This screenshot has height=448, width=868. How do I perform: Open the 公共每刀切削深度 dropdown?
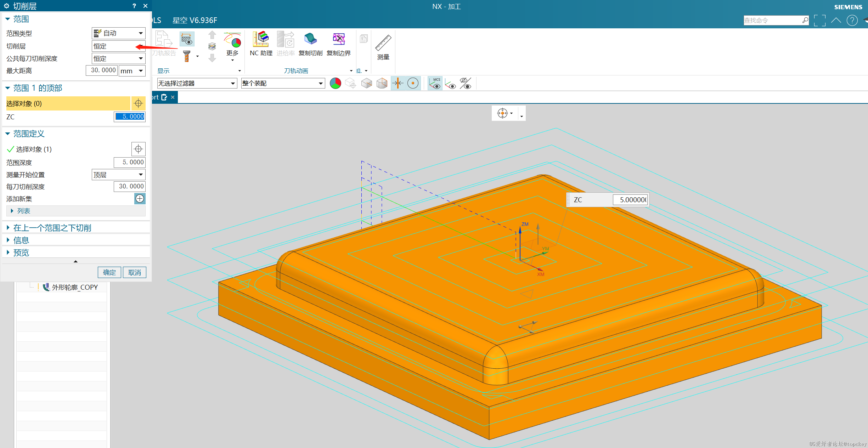118,58
